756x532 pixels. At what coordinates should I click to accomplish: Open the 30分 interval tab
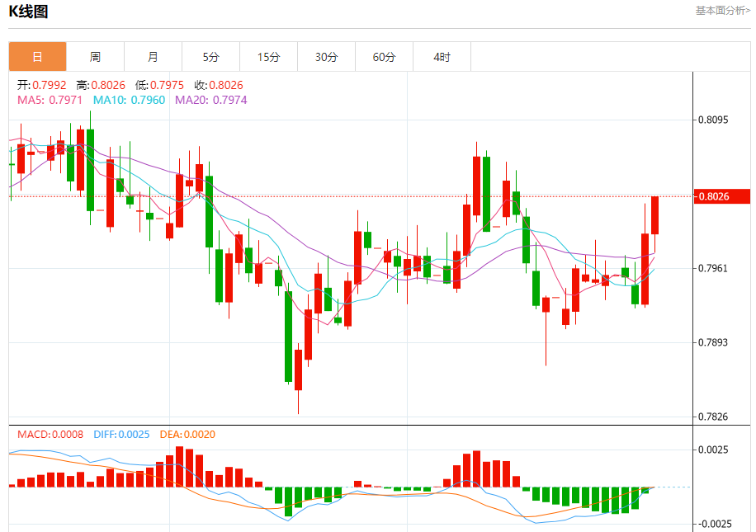(x=327, y=57)
